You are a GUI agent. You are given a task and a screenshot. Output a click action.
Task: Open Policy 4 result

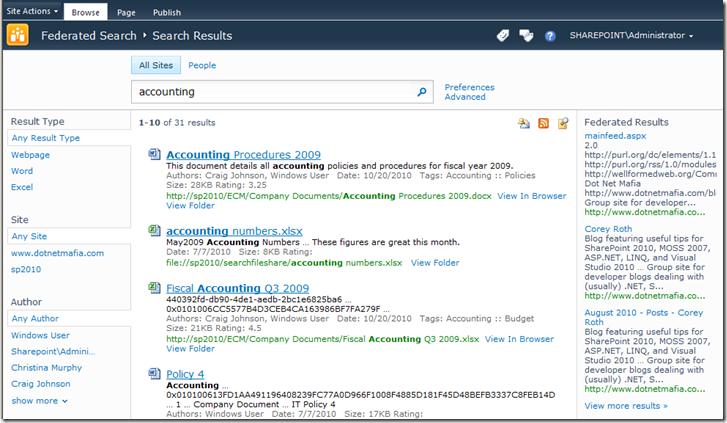(x=185, y=374)
